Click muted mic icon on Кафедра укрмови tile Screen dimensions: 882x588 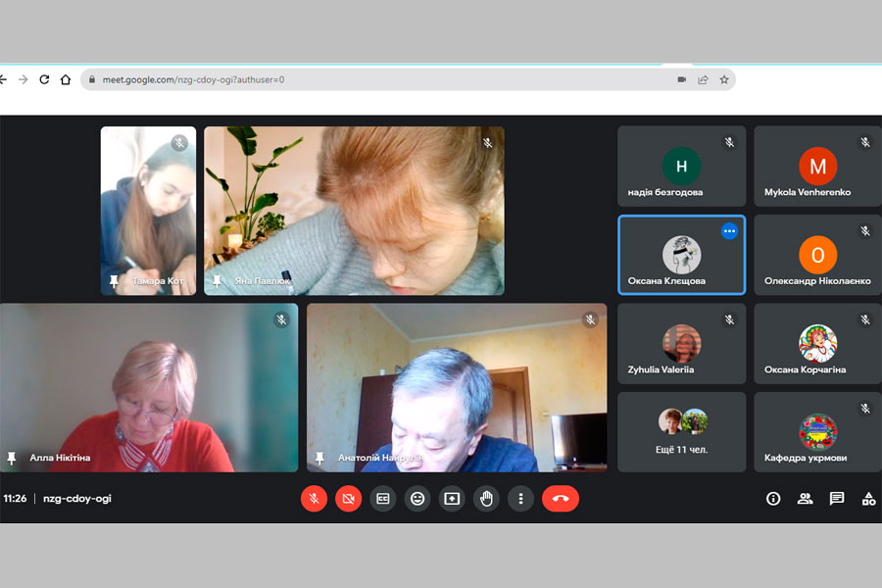(865, 409)
